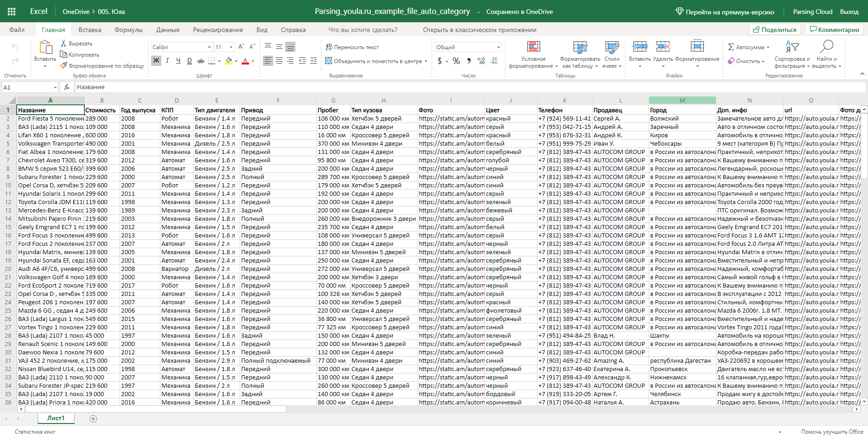Click the Copy (Копировать) button

[x=79, y=55]
